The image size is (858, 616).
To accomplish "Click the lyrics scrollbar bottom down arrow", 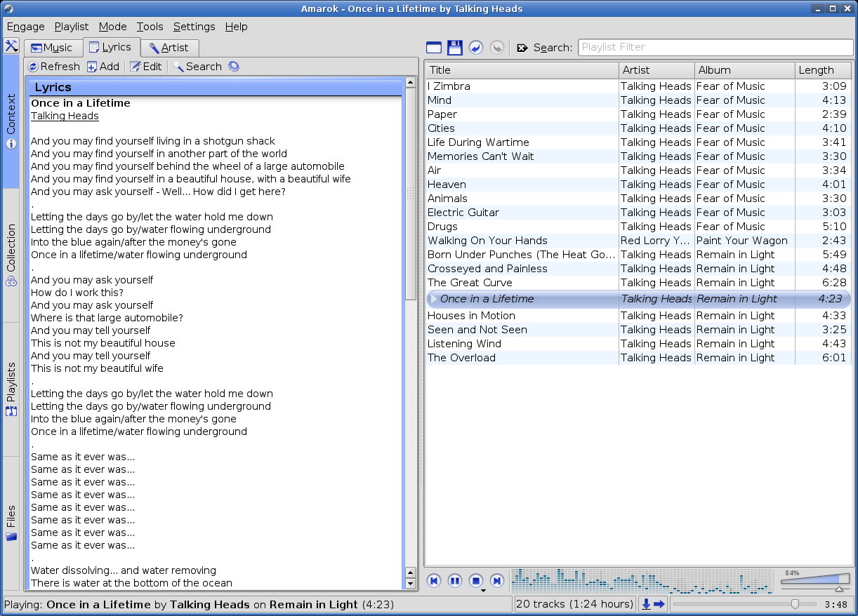I will [411, 584].
